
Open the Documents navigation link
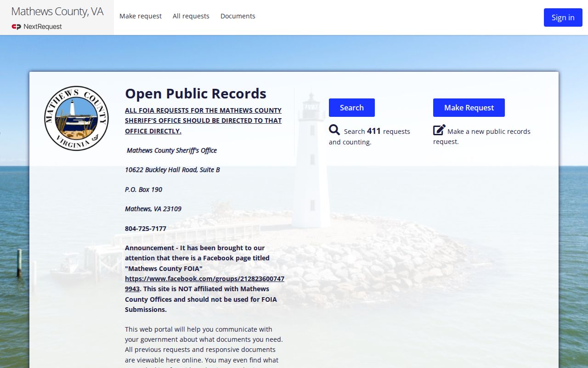click(238, 16)
